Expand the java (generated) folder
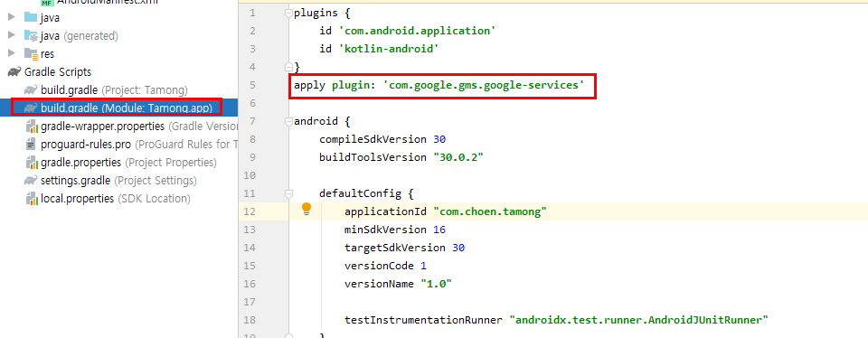Screen dimensions: 868x338 12,35
